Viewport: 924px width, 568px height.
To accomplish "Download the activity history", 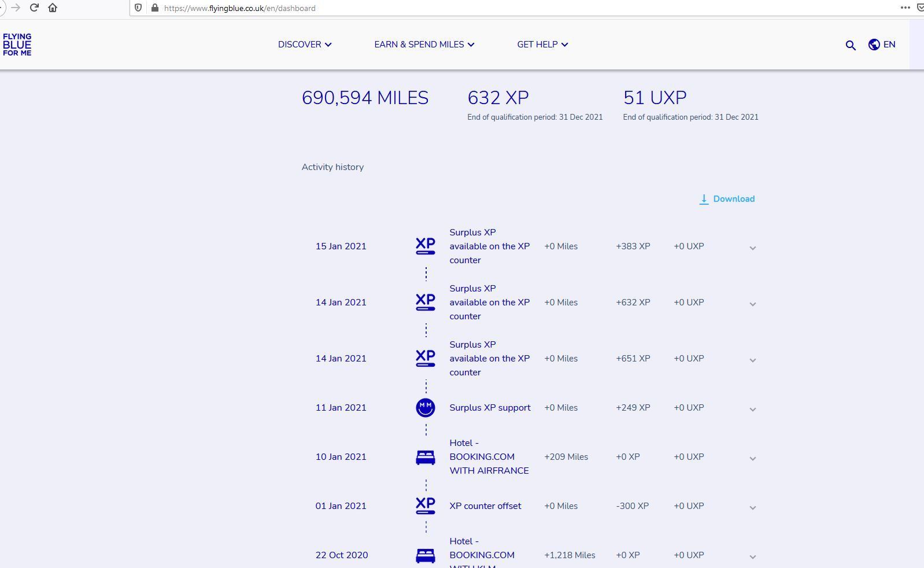I will click(727, 199).
